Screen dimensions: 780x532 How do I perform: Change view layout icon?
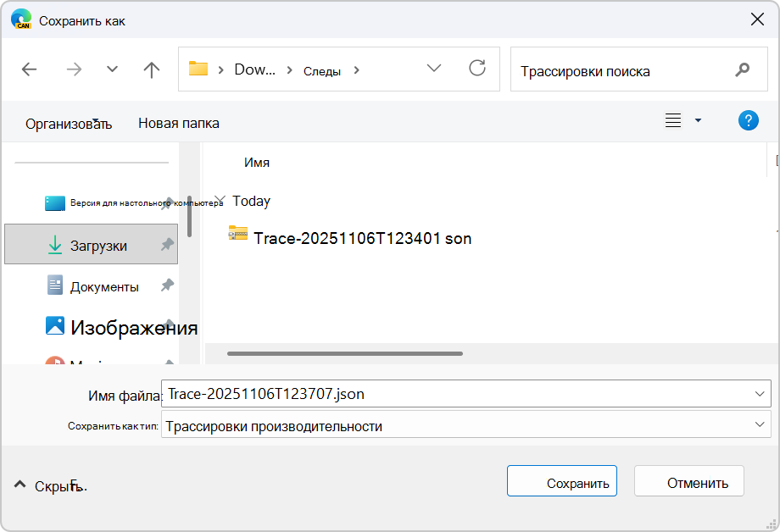pos(673,120)
